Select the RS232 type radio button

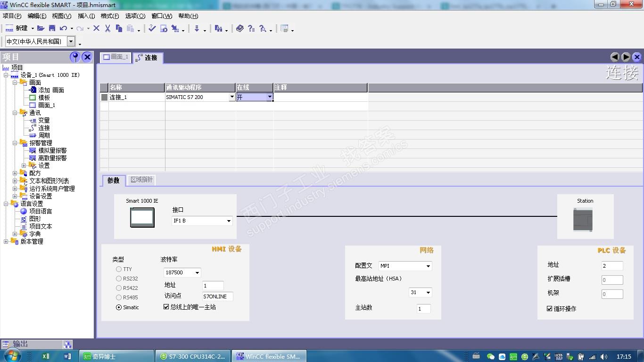point(119,279)
